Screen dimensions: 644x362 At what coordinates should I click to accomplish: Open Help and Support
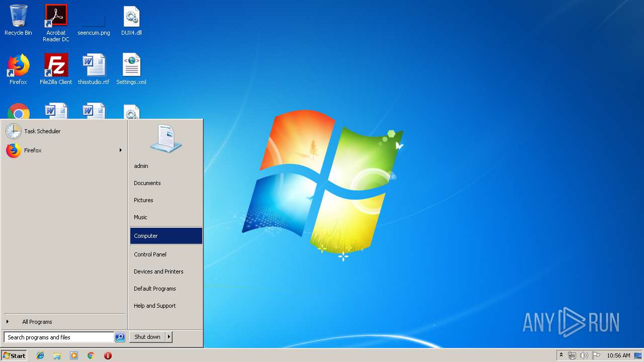(x=166, y=306)
